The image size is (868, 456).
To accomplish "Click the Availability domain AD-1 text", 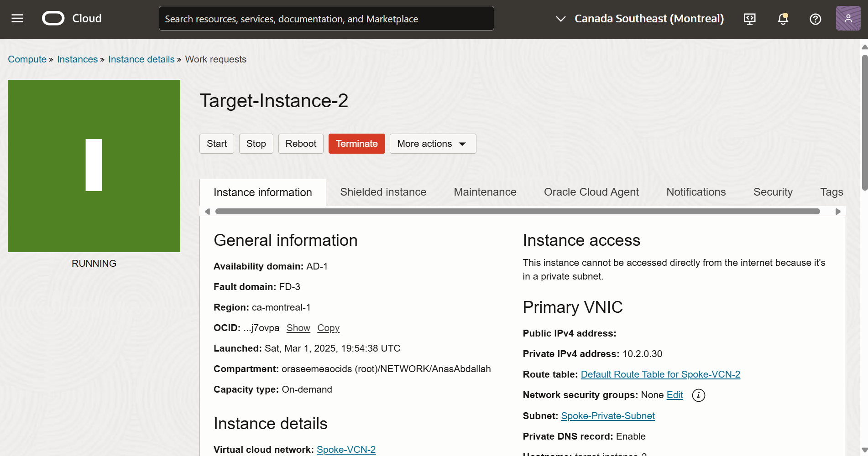I will pyautogui.click(x=271, y=266).
